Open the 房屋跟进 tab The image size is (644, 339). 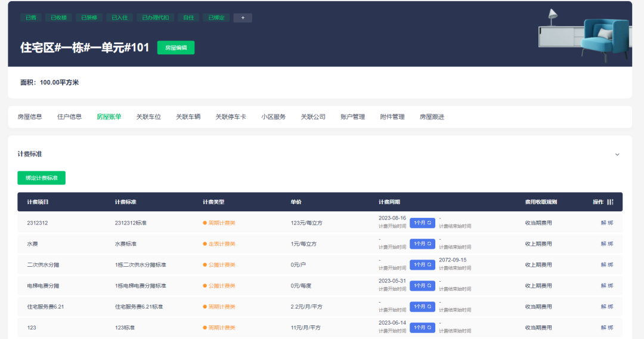pos(432,117)
